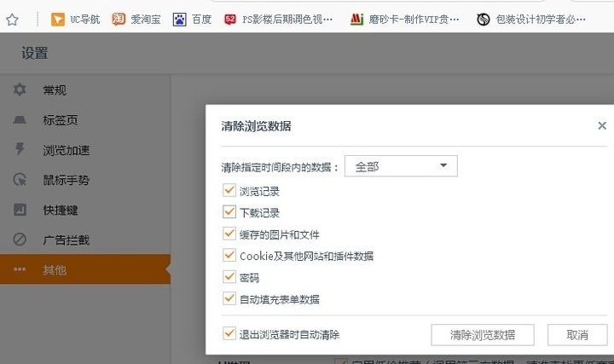The width and height of the screenshot is (614, 364).
Task: Open the 磨砂卡-制作VIP贵 bookmark
Action: pyautogui.click(x=405, y=19)
